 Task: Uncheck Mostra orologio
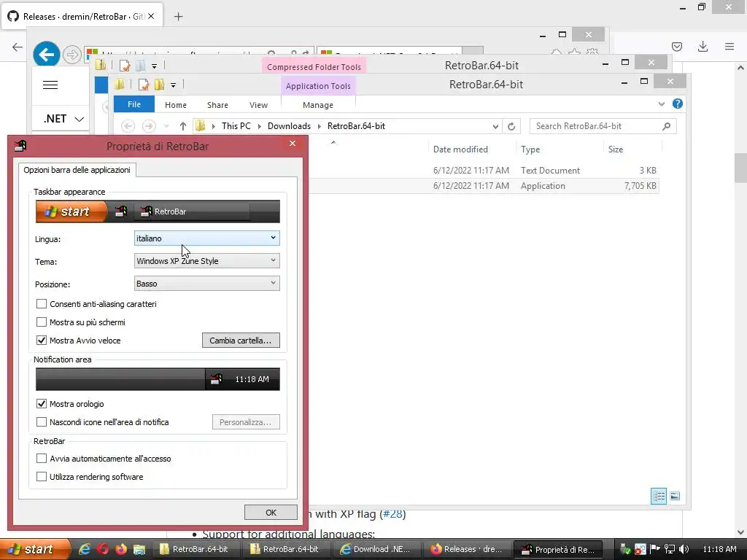pyautogui.click(x=42, y=404)
